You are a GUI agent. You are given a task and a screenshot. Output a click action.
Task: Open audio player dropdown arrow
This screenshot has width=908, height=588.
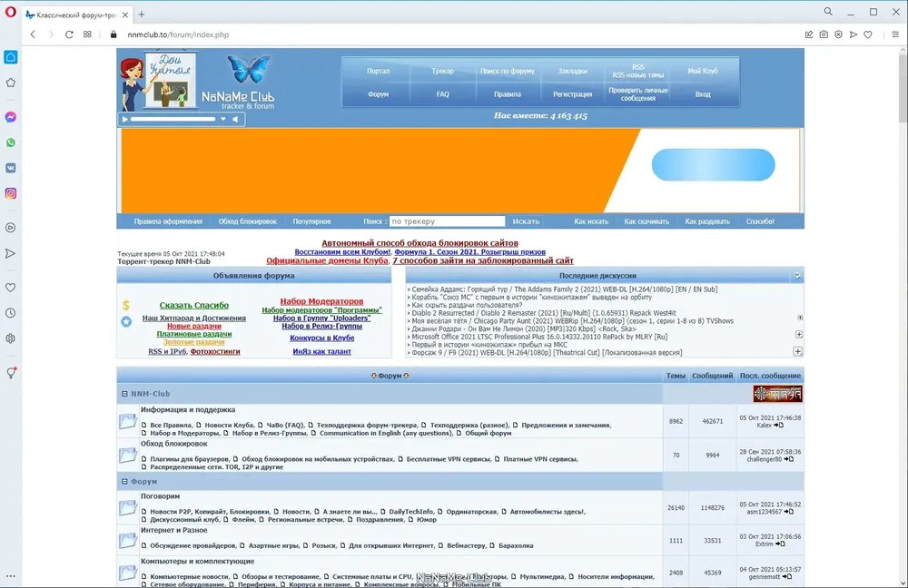223,119
